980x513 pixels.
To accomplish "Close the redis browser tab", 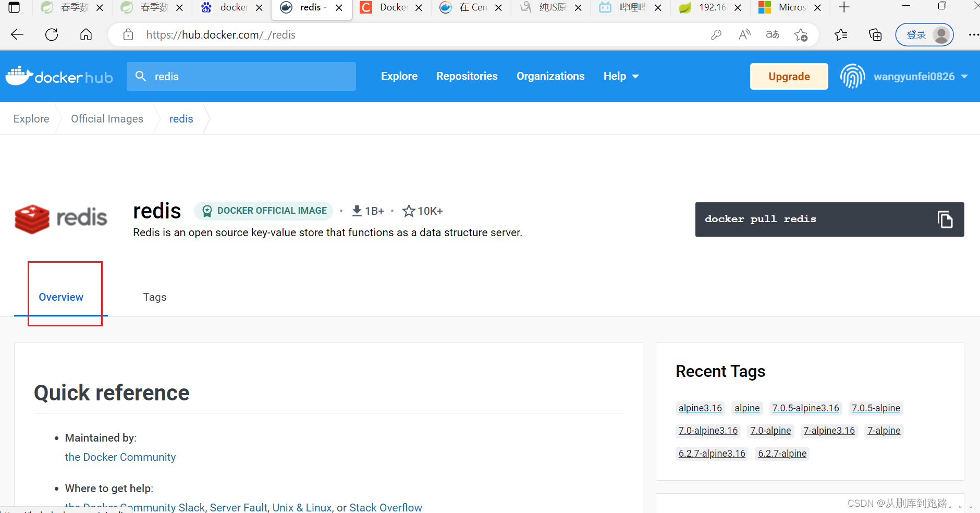I will pyautogui.click(x=339, y=7).
